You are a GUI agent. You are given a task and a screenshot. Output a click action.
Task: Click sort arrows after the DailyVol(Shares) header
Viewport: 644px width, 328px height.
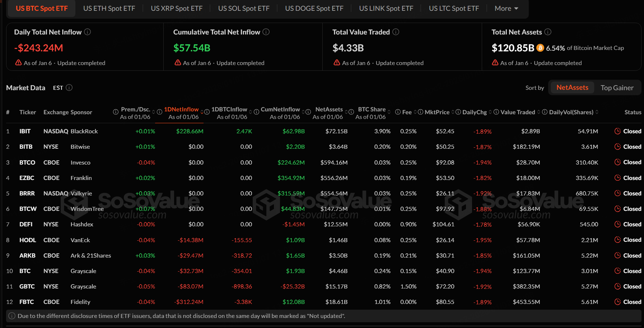(x=597, y=112)
